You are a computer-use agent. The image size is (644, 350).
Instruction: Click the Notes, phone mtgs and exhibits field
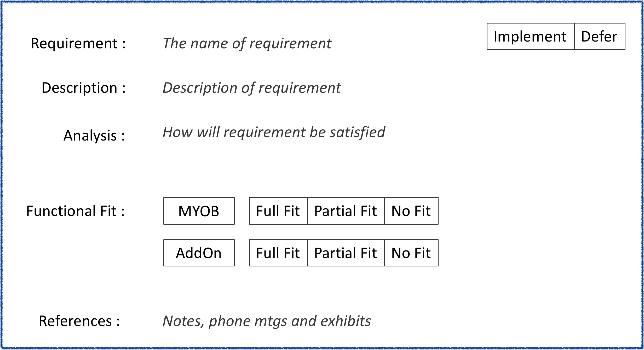tap(267, 321)
